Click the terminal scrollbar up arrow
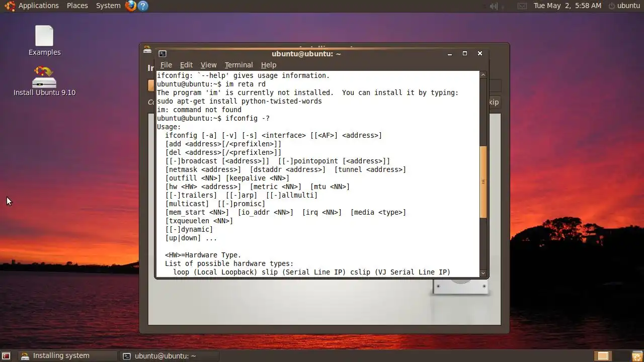The image size is (644, 362). pyautogui.click(x=483, y=75)
